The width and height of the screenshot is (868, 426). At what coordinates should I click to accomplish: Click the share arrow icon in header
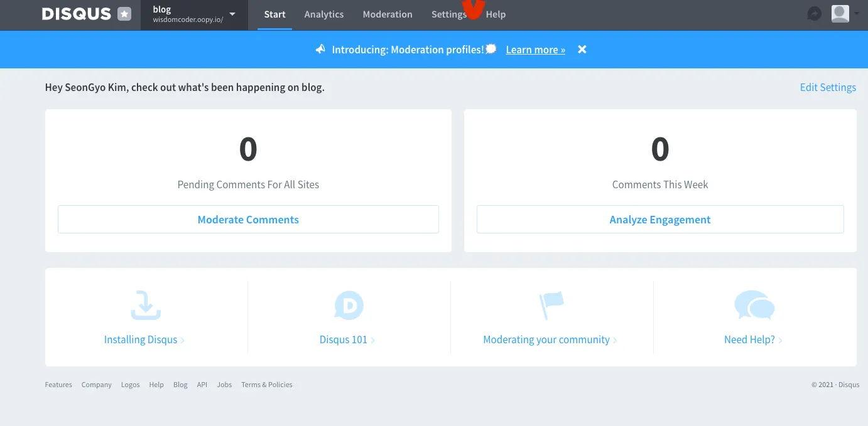(x=815, y=14)
